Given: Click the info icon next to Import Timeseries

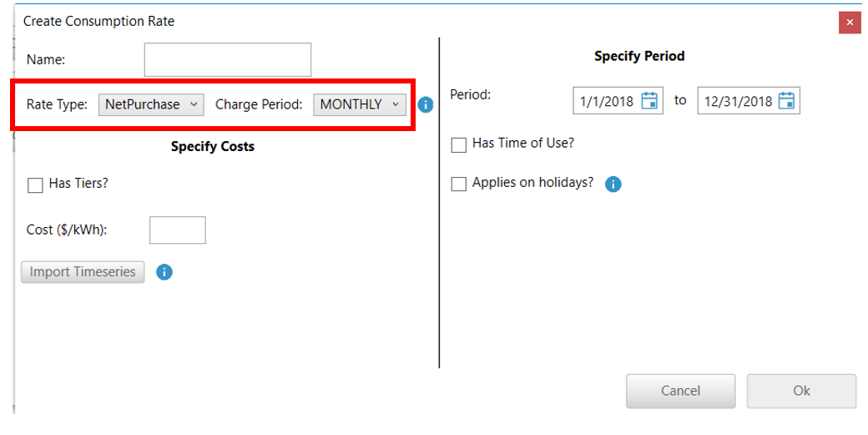Looking at the screenshot, I should (x=164, y=272).
